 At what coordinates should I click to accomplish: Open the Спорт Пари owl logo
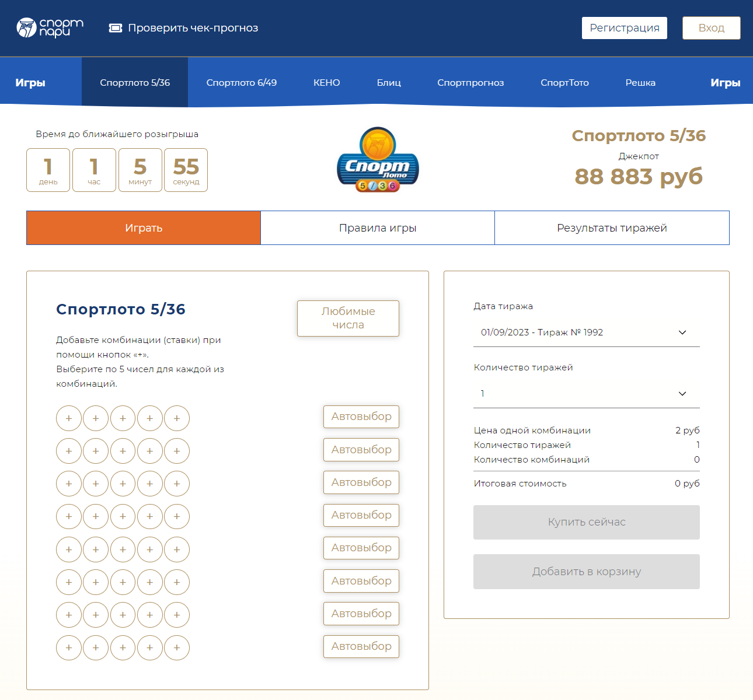(50, 27)
